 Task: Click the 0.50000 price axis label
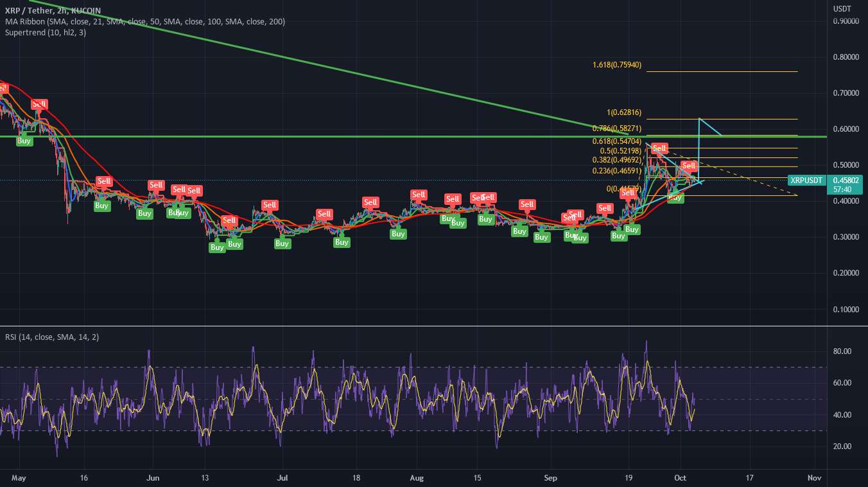pos(847,165)
